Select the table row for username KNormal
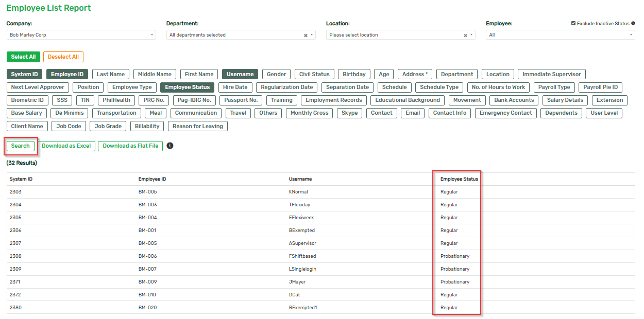 (x=298, y=192)
